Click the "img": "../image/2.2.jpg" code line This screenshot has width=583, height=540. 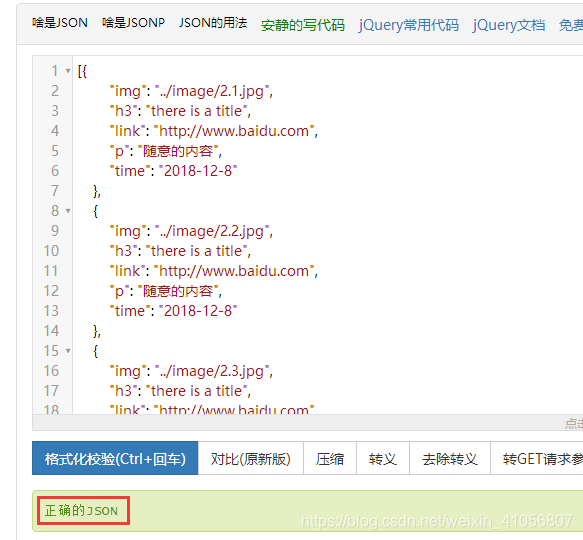pos(191,231)
